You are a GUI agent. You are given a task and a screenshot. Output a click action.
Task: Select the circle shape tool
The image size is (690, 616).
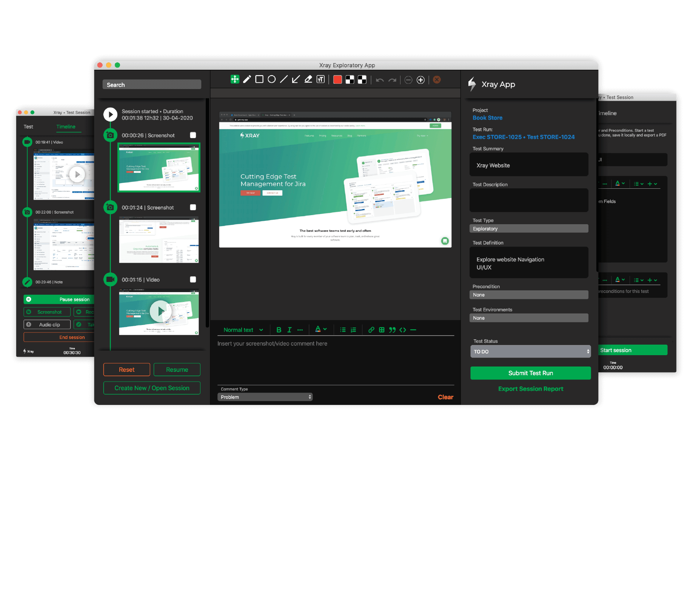(271, 79)
